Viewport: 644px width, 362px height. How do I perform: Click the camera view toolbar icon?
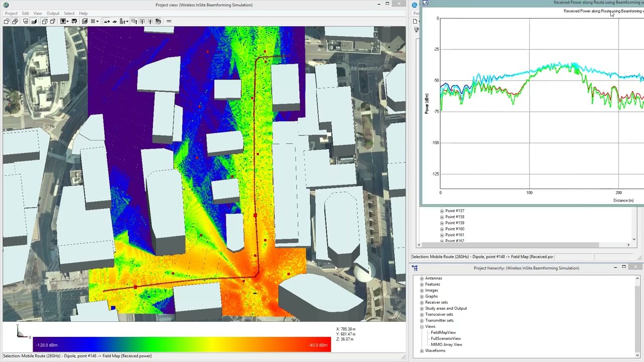coord(63,21)
